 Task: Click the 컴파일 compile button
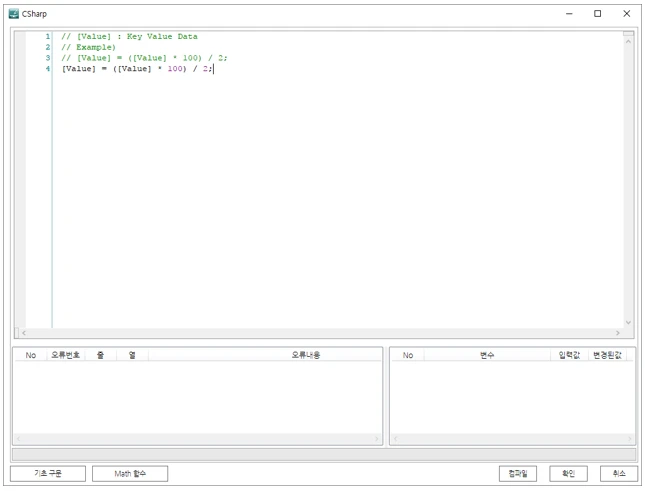517,473
